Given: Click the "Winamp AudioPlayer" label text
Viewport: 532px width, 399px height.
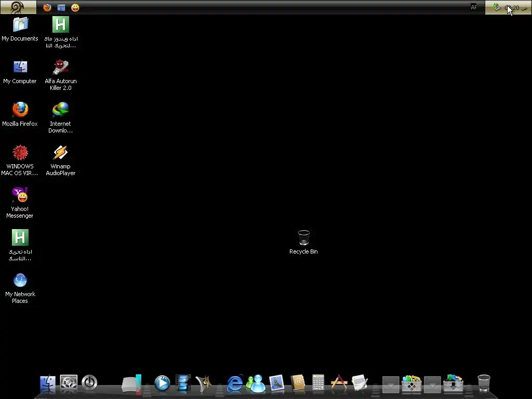Looking at the screenshot, I should click(61, 170).
